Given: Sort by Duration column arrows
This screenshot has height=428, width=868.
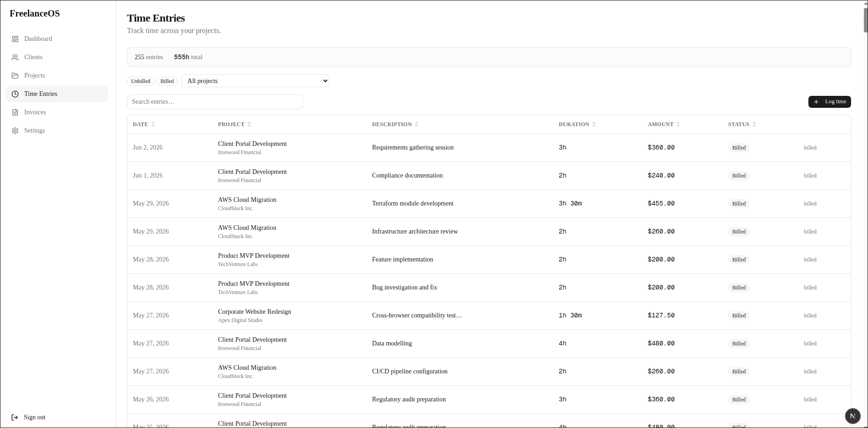Looking at the screenshot, I should pos(594,125).
